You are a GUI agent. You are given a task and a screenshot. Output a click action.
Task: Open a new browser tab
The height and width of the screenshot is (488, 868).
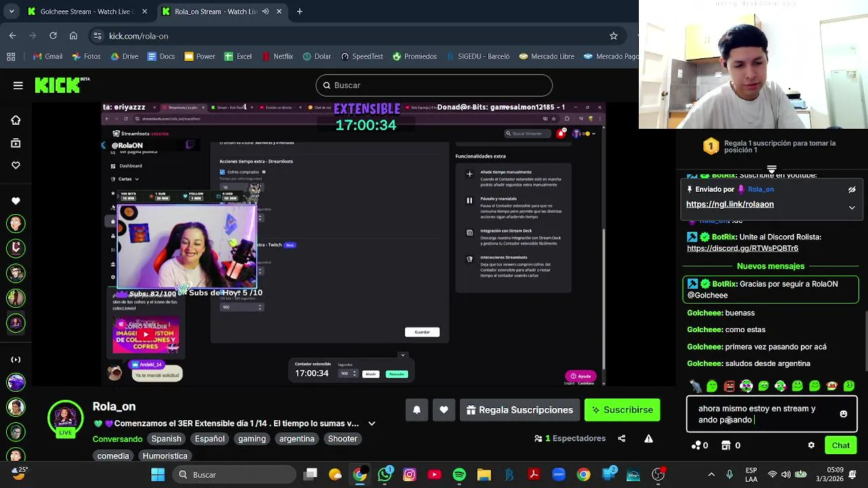tap(300, 12)
